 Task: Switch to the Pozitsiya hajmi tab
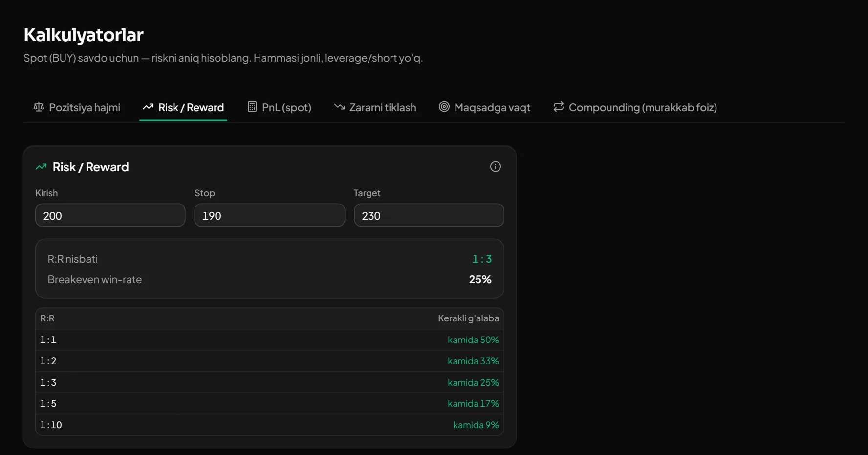coord(77,107)
